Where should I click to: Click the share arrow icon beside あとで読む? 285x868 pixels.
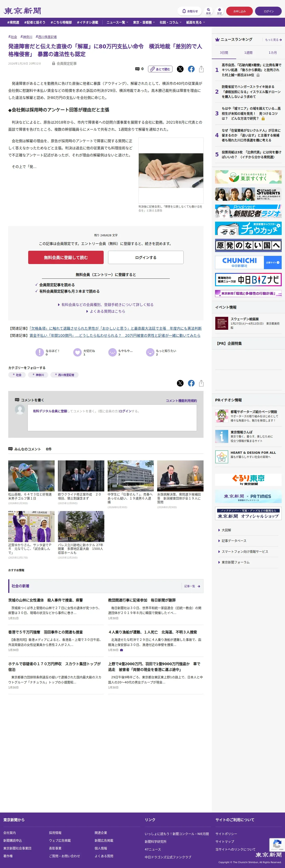click(201, 69)
